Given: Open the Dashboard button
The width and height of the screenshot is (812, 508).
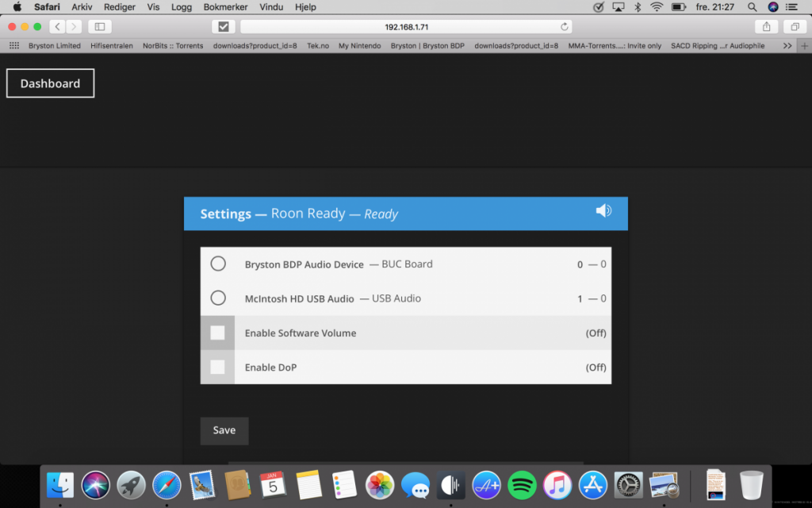Looking at the screenshot, I should pyautogui.click(x=50, y=83).
